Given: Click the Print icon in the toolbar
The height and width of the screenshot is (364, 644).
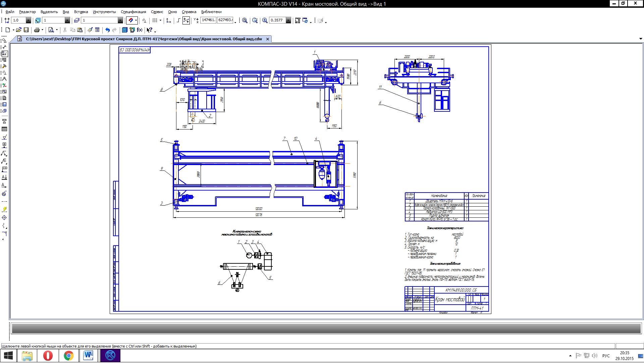Looking at the screenshot, I should tap(37, 30).
